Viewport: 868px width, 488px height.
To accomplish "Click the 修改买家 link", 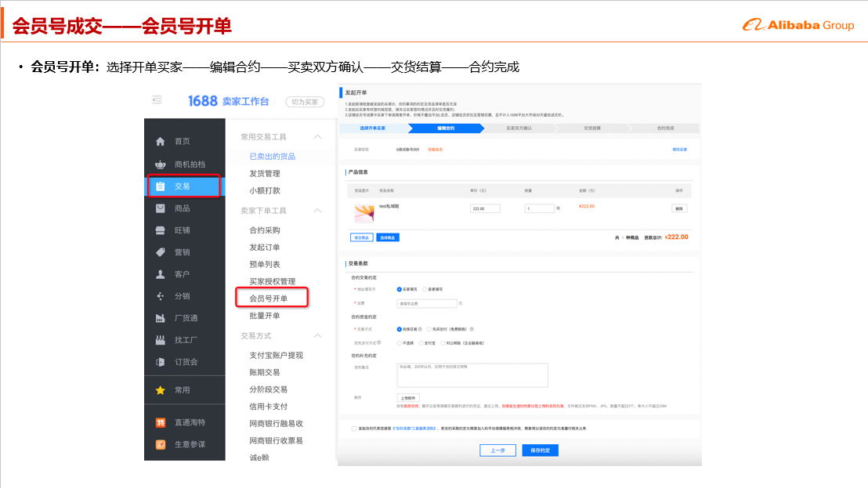I will (680, 150).
